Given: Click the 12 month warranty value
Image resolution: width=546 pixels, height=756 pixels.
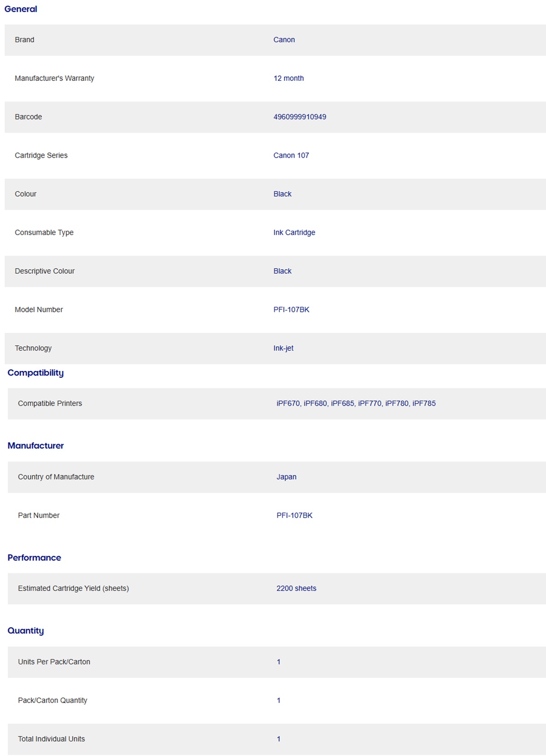Looking at the screenshot, I should pos(288,78).
